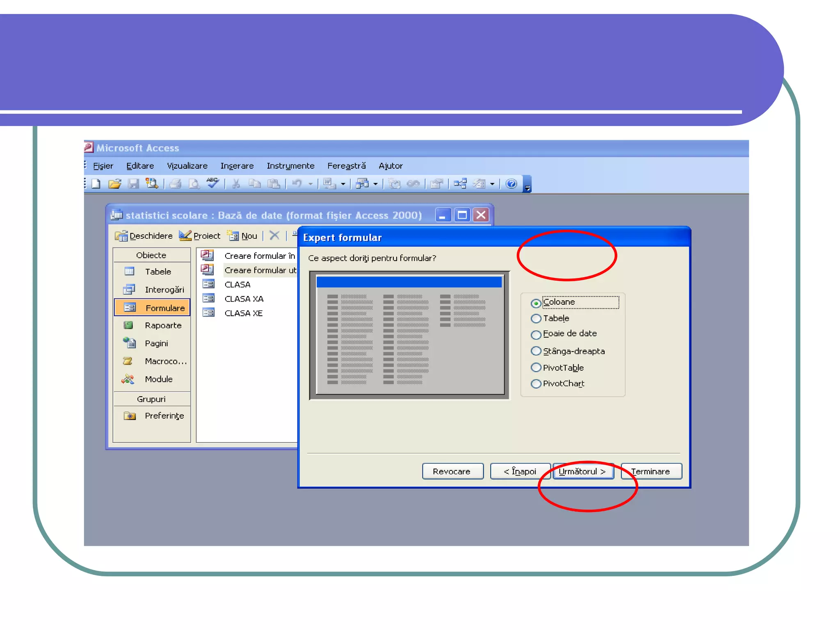This screenshot has height=630, width=840.
Task: Select the Tabele layout radio button
Action: (x=536, y=319)
